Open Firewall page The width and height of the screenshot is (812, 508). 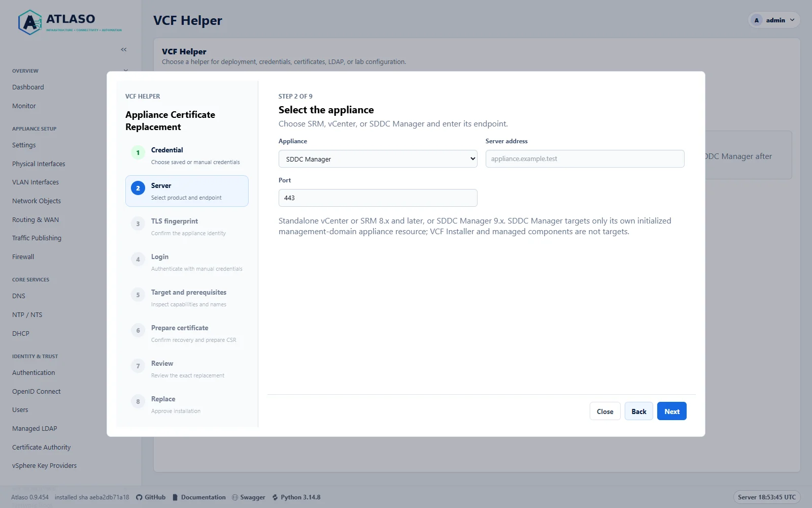[x=23, y=257]
